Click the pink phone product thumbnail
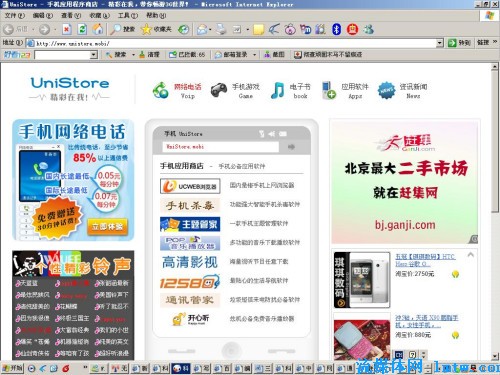500x375 pixels. pos(362,338)
